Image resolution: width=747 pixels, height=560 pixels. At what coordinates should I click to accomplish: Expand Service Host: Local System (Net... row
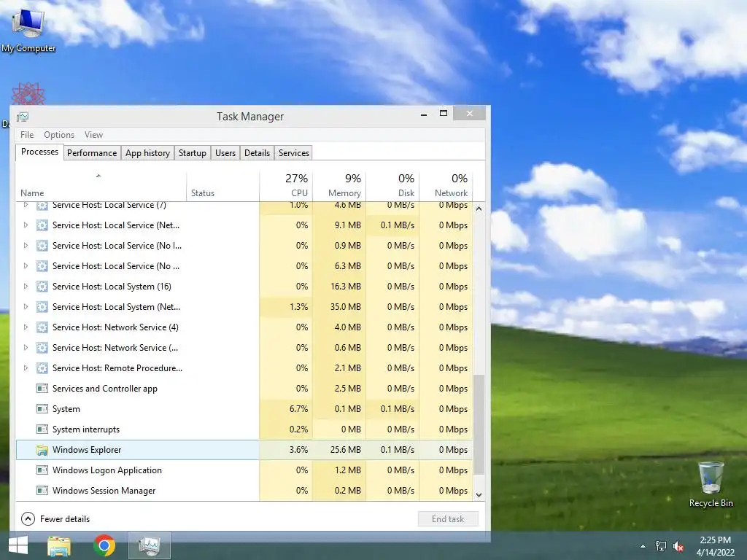26,307
